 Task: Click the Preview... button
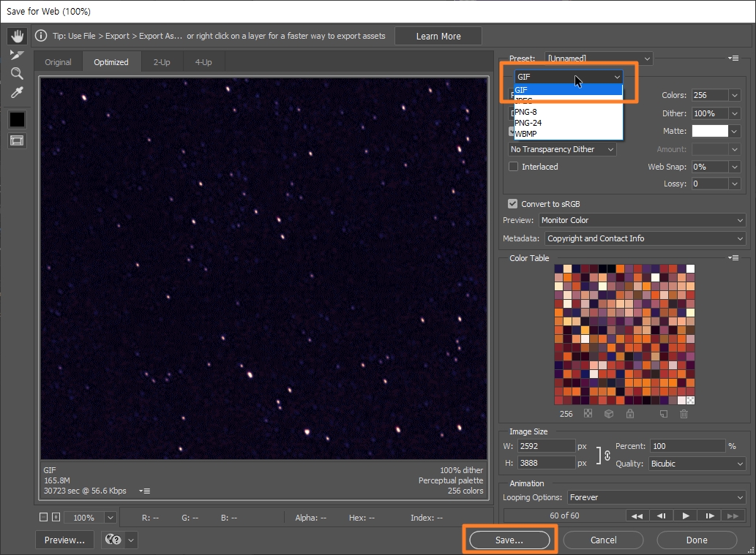(x=64, y=540)
